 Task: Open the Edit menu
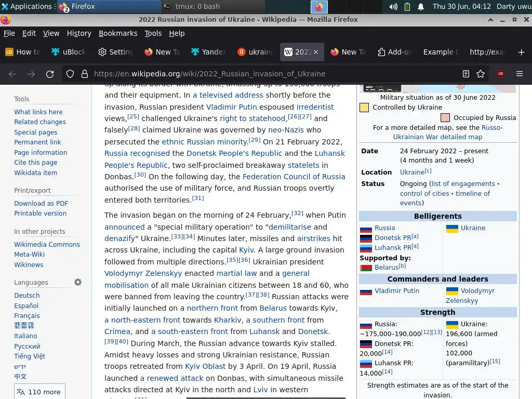click(x=29, y=33)
